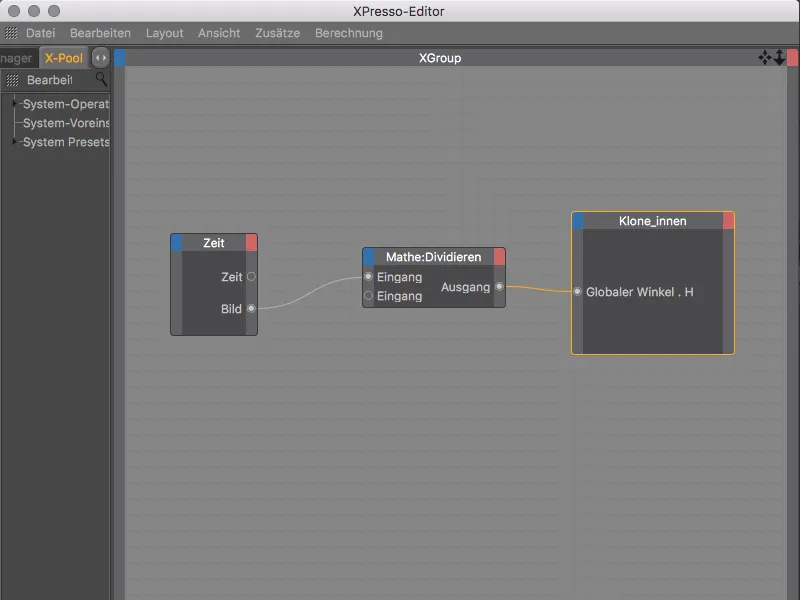Switch to the X-Pool tab
This screenshot has width=800, height=600.
64,58
